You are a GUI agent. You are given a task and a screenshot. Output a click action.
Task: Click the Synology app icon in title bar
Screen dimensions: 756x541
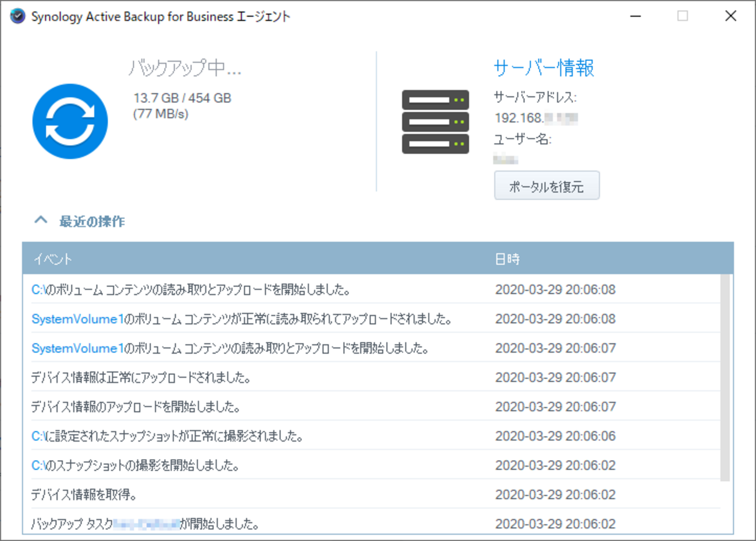click(x=17, y=16)
